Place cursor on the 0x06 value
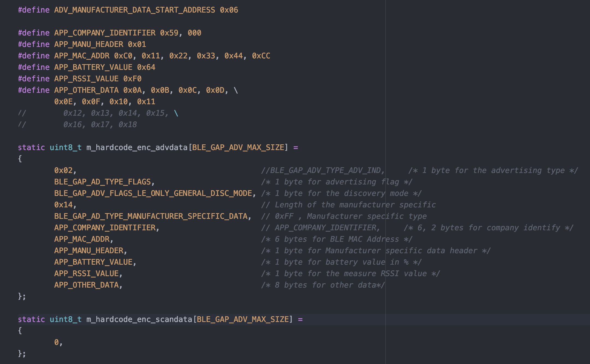The width and height of the screenshot is (590, 364). 229,10
